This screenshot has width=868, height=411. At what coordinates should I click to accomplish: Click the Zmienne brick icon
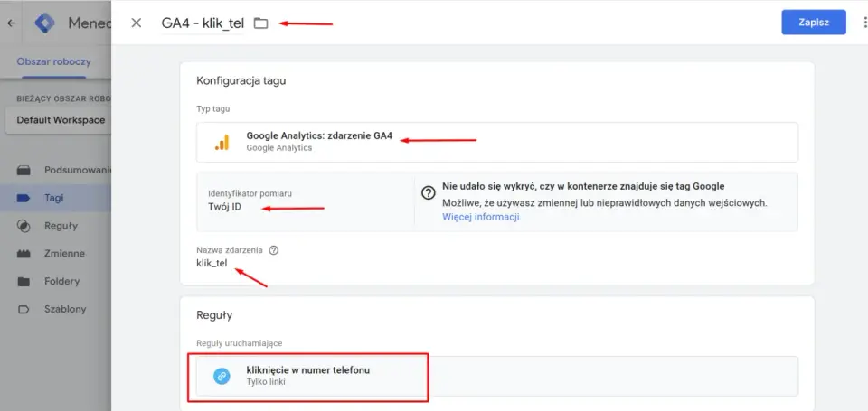[x=24, y=254]
